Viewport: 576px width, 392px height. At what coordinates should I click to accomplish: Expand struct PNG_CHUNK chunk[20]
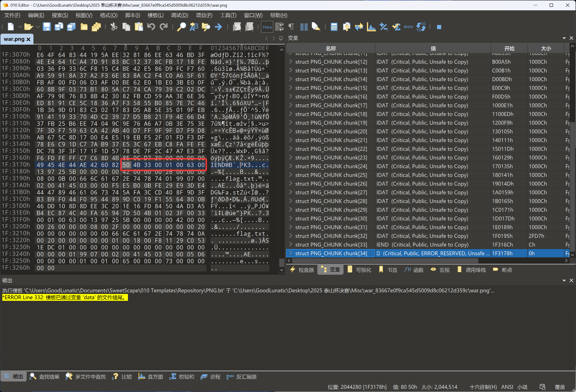291,131
